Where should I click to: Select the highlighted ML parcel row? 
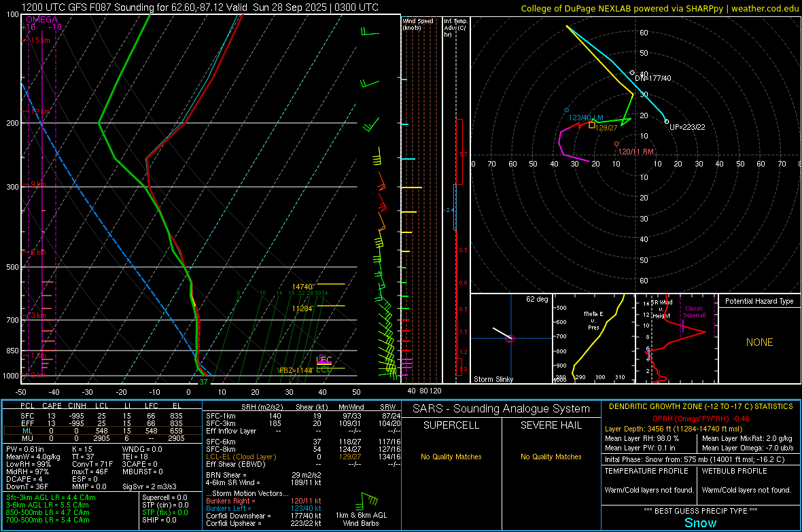point(103,431)
